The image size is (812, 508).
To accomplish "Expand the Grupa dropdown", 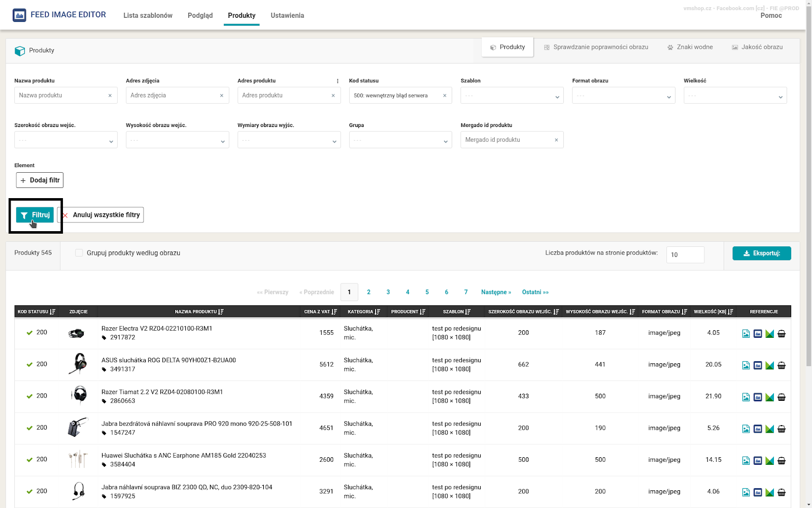I will pos(400,140).
